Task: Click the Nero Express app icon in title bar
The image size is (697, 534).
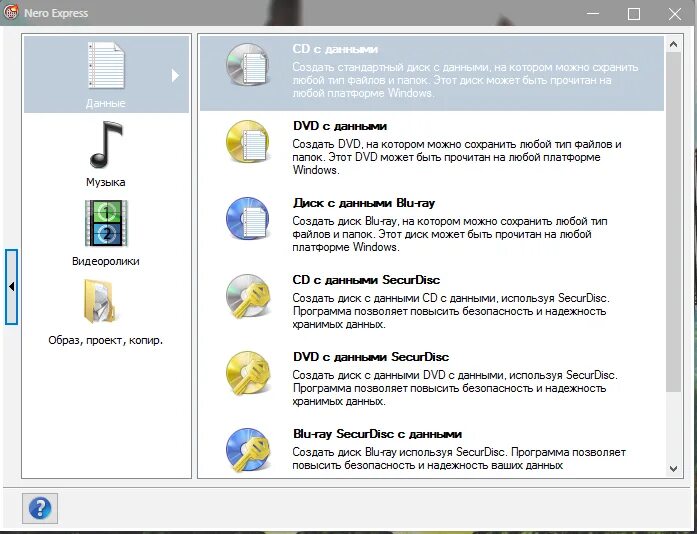Action: (10, 12)
